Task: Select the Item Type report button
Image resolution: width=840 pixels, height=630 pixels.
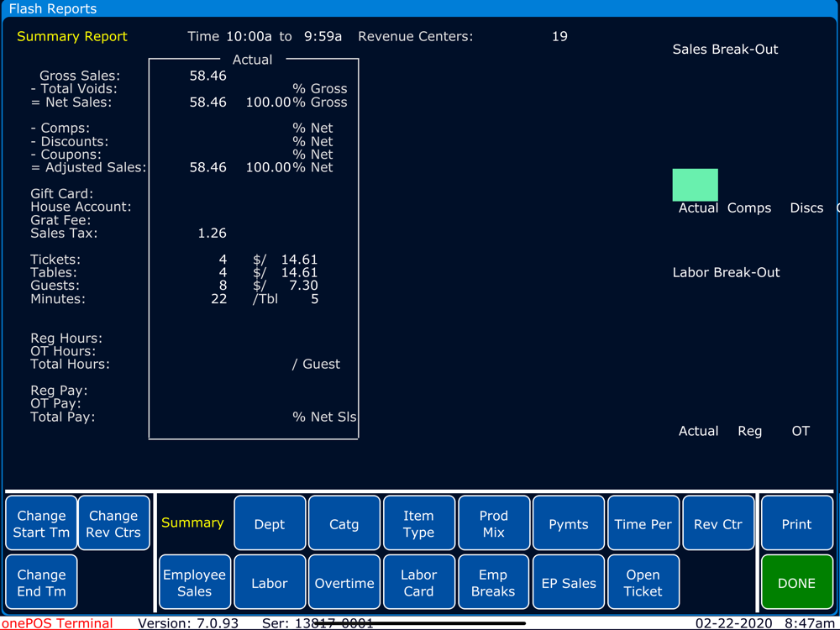Action: pos(419,522)
